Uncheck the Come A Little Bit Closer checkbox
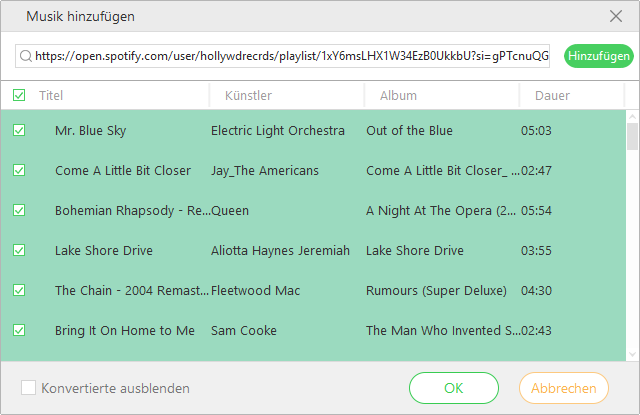This screenshot has width=640, height=415. [x=19, y=171]
